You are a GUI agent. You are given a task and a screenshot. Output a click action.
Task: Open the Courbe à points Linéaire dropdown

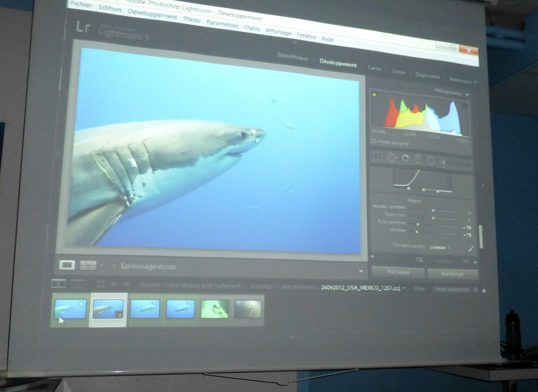tap(439, 247)
